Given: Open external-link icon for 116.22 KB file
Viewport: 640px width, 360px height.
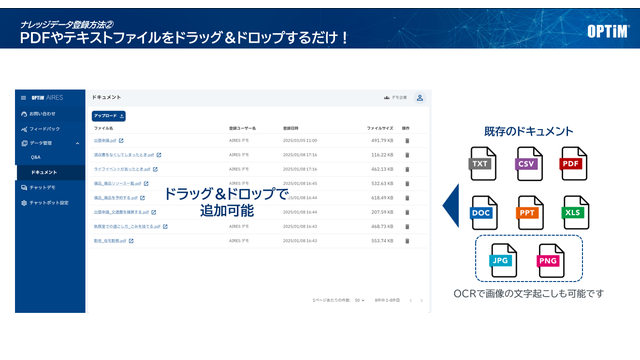Looking at the screenshot, I should [x=159, y=155].
